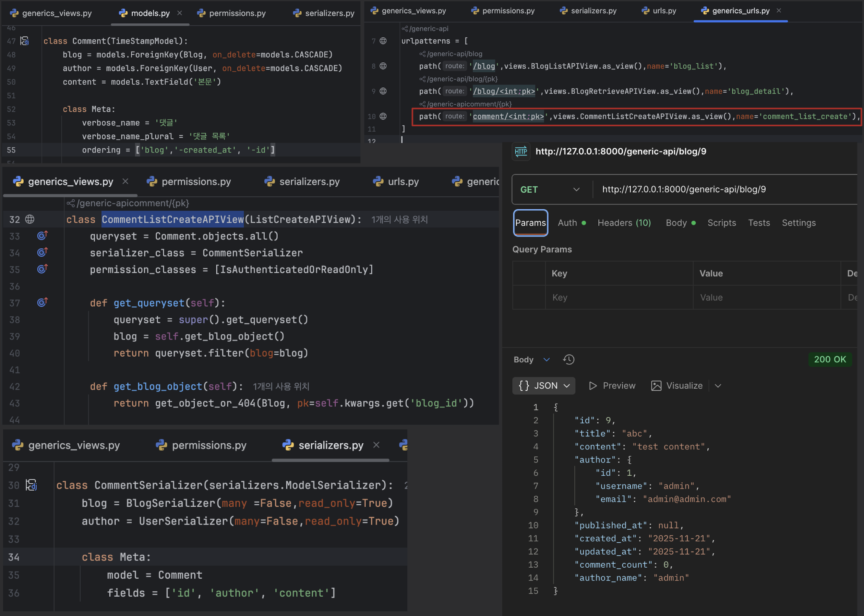
Task: Expand the response Body dropdown chevron
Action: [x=546, y=360]
